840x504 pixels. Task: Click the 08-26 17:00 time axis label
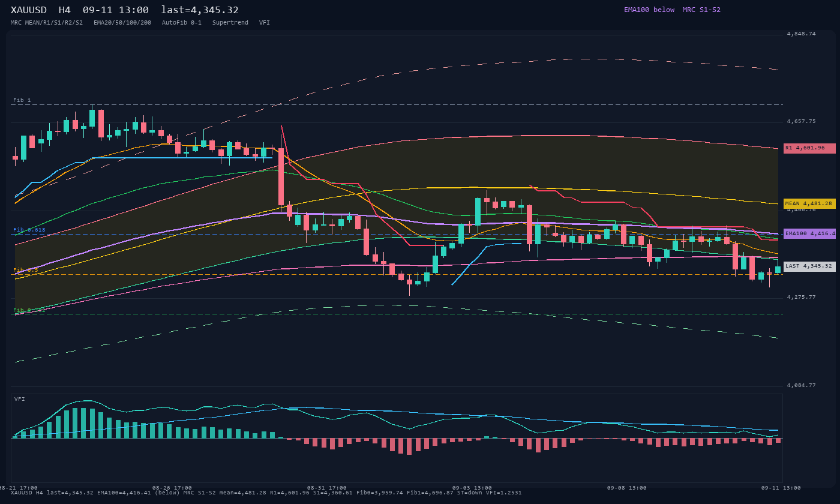click(172, 488)
